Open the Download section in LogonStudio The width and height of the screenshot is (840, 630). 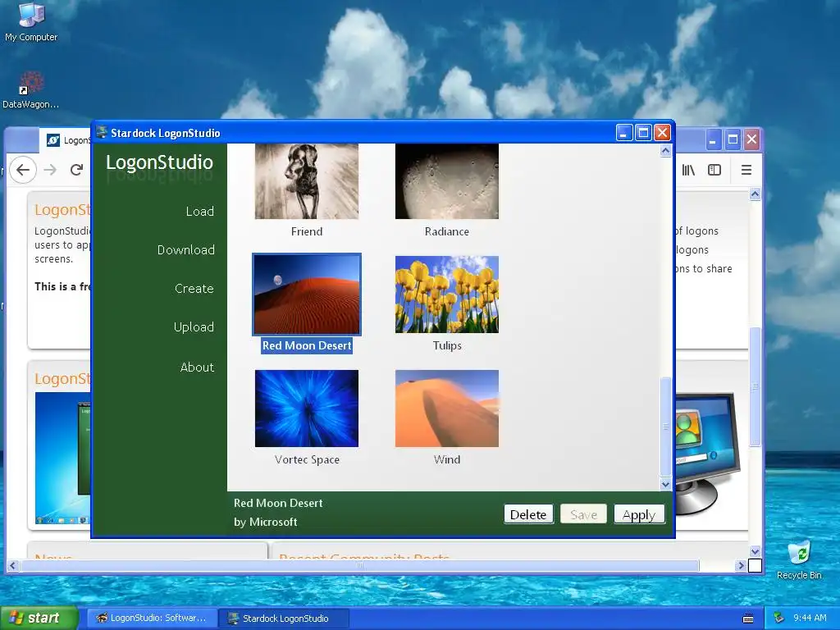click(186, 250)
